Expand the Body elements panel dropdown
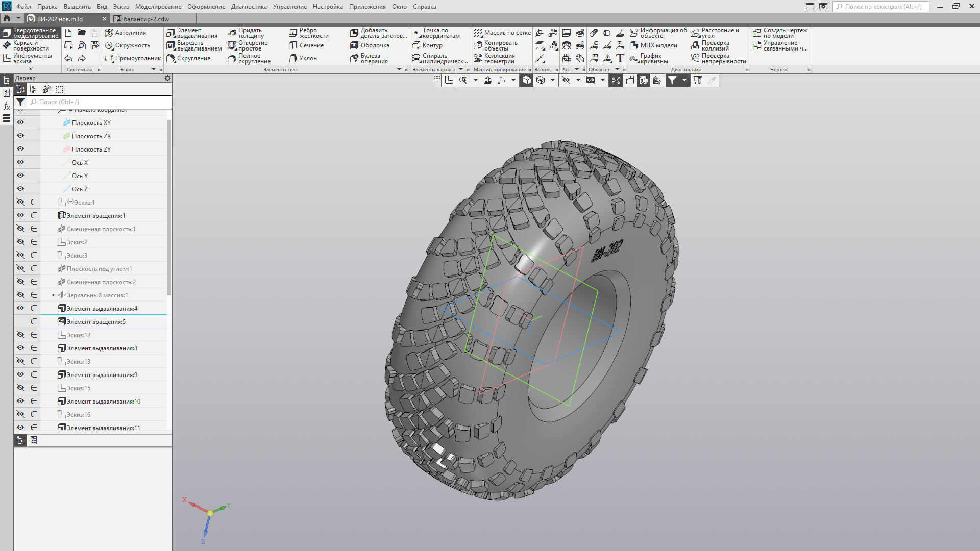The width and height of the screenshot is (980, 551). click(x=399, y=69)
